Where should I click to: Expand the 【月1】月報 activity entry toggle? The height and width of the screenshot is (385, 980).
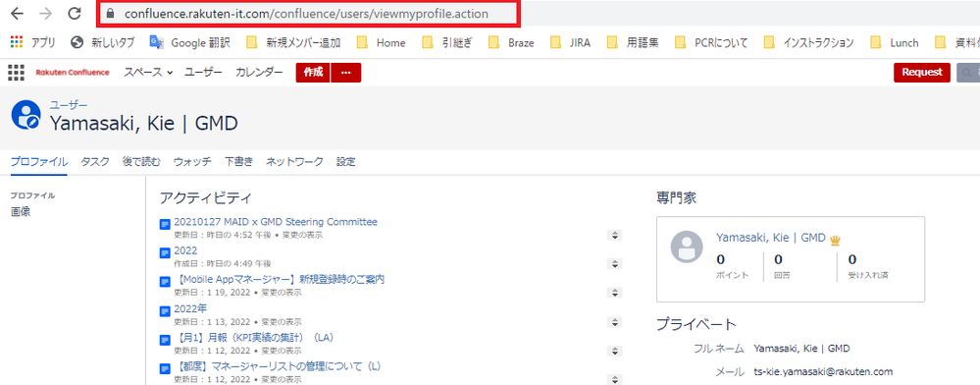(x=615, y=351)
